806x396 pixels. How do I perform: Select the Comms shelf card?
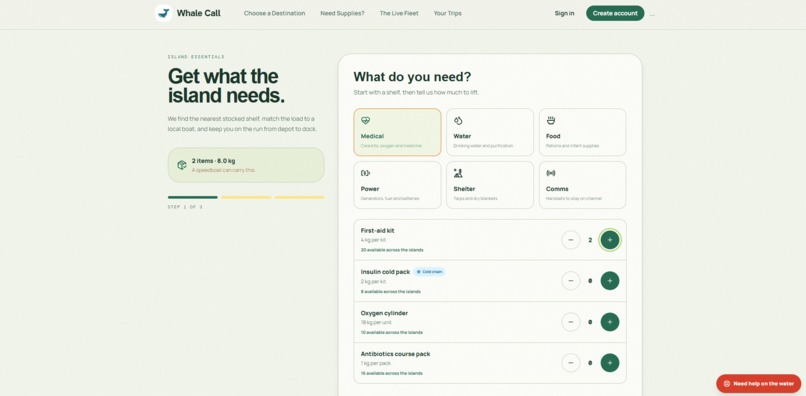[x=582, y=185]
